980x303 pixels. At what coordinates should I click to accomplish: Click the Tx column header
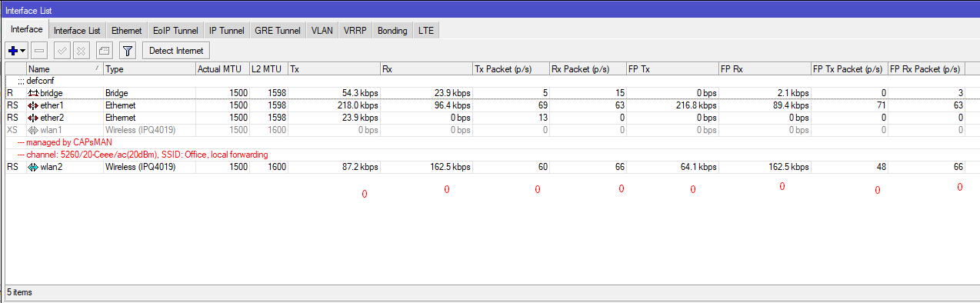(x=334, y=69)
